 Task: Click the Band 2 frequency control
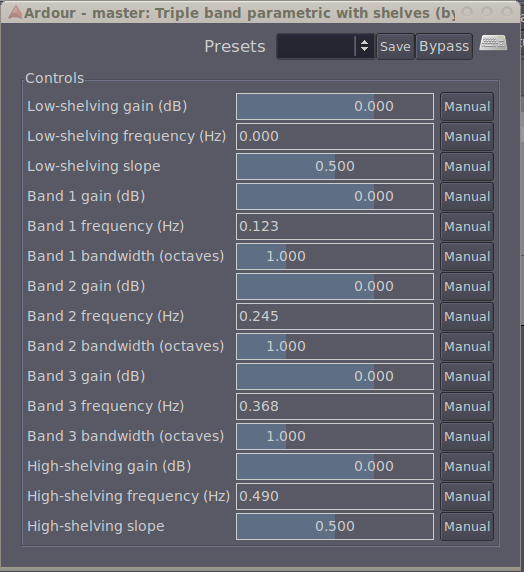coord(335,316)
